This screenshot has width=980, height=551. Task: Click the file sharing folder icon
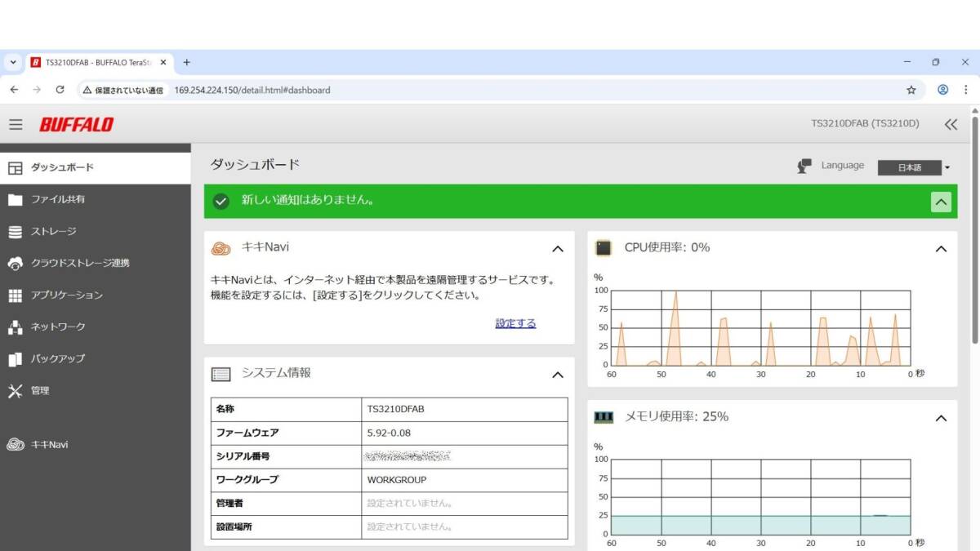[x=15, y=199]
